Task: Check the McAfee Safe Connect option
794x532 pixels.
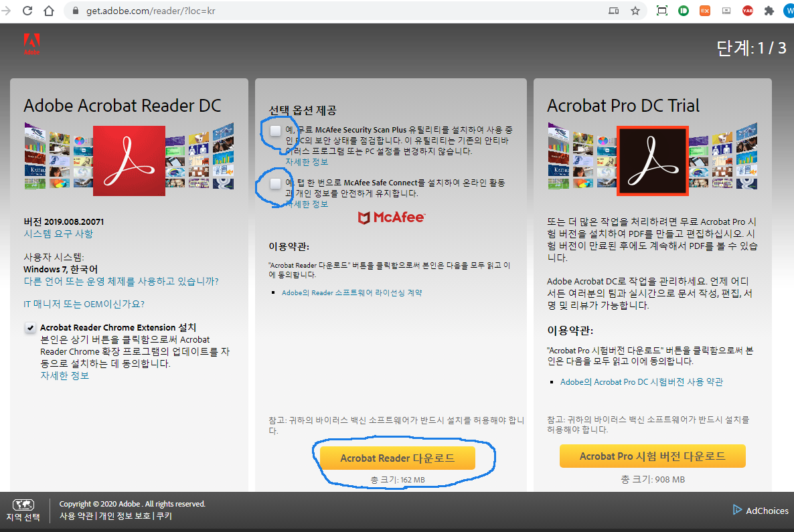Action: coord(275,183)
